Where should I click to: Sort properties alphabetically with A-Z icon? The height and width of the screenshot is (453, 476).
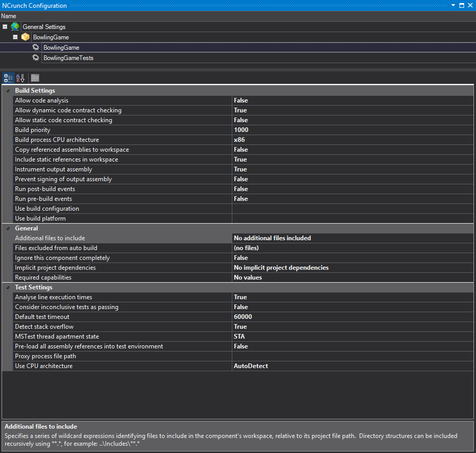click(20, 78)
